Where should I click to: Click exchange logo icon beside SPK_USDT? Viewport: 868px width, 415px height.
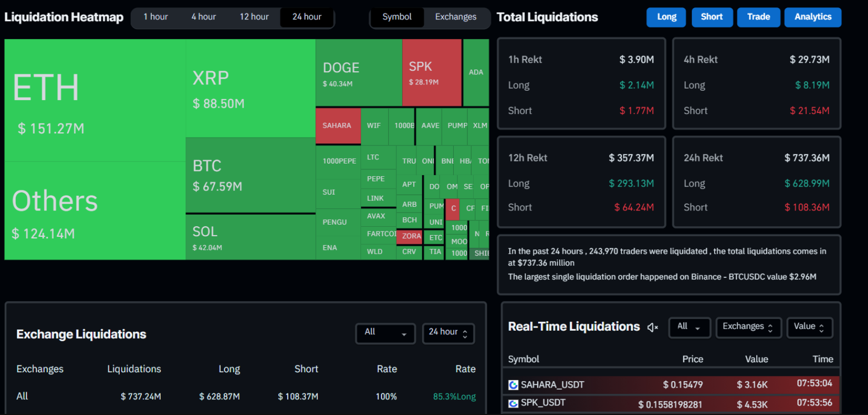click(513, 403)
